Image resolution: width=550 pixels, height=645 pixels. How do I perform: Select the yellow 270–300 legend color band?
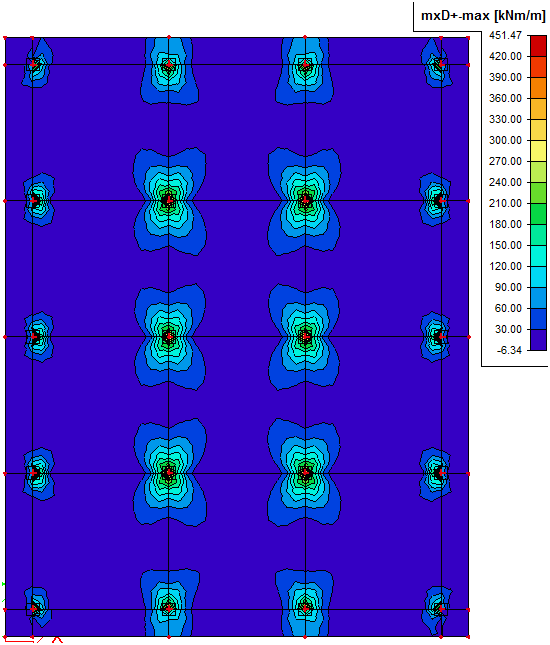pos(538,151)
